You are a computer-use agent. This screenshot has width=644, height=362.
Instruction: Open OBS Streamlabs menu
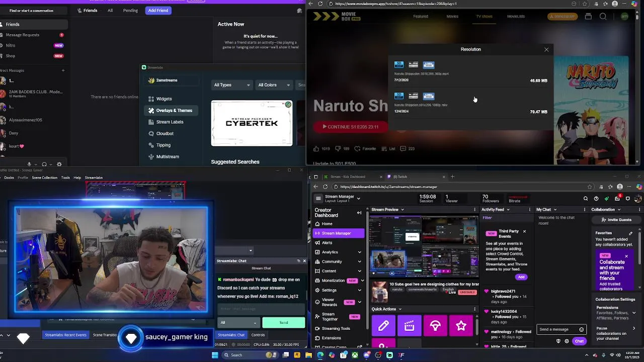[x=94, y=178]
